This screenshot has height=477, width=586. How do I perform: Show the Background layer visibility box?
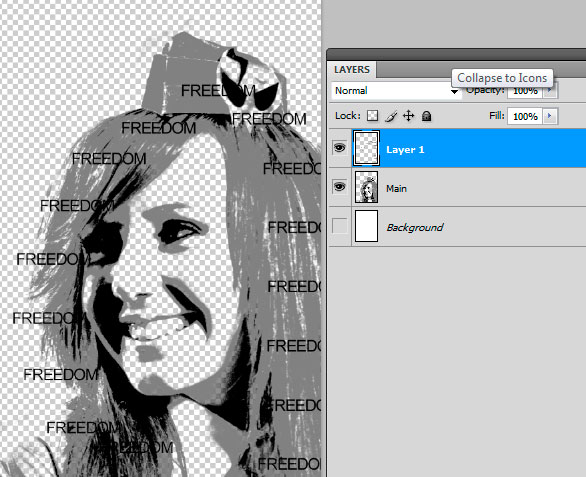click(x=339, y=226)
